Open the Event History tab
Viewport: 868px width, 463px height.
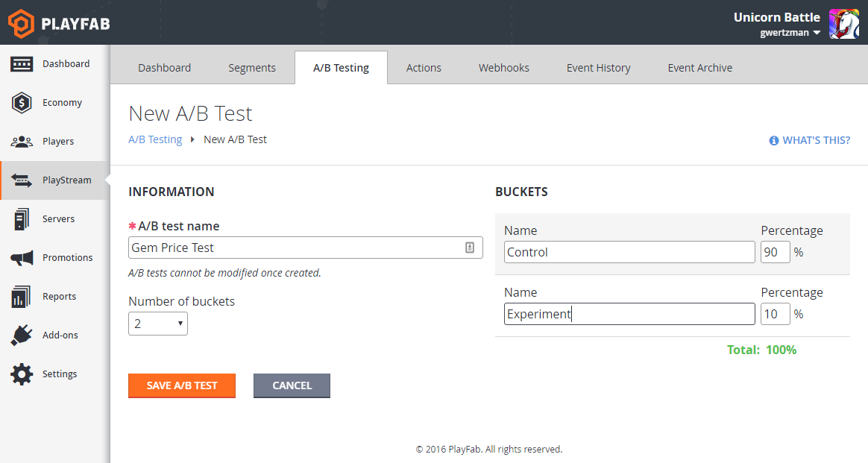pyautogui.click(x=598, y=68)
